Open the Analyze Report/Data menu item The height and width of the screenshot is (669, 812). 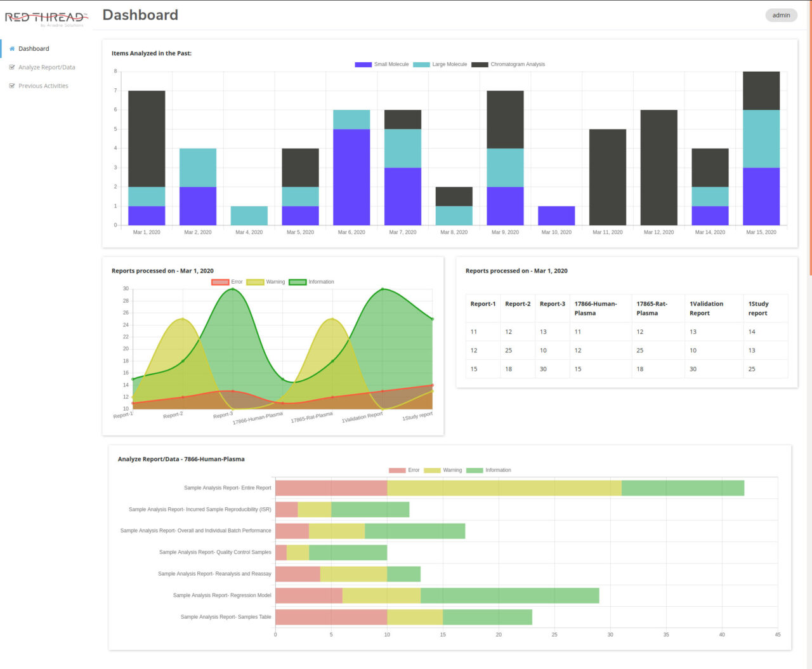pyautogui.click(x=46, y=67)
